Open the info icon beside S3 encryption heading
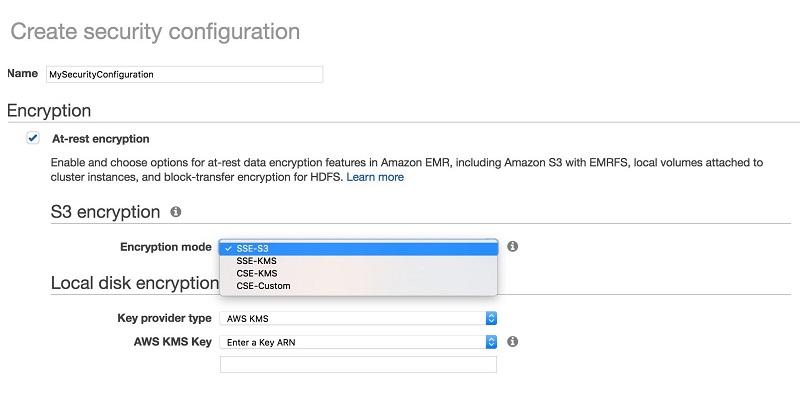 point(176,211)
